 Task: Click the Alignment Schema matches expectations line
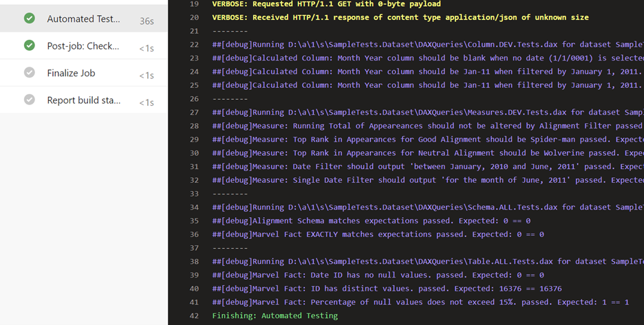pyautogui.click(x=372, y=221)
